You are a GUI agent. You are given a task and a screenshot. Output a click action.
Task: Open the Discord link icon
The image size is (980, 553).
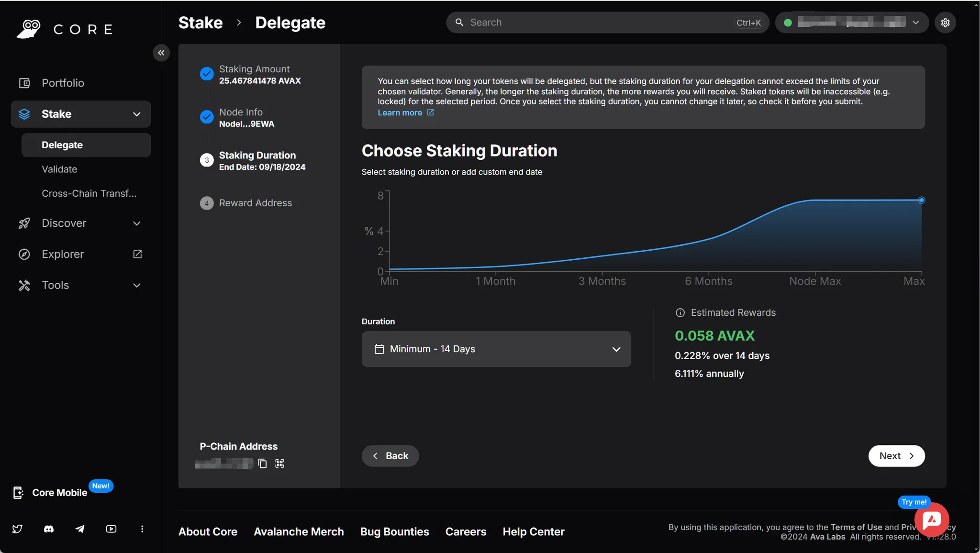pyautogui.click(x=49, y=529)
